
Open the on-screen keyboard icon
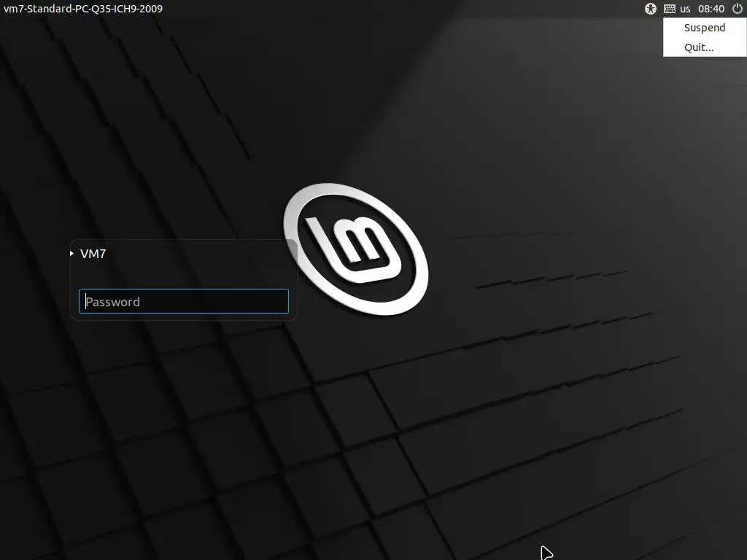click(x=670, y=9)
